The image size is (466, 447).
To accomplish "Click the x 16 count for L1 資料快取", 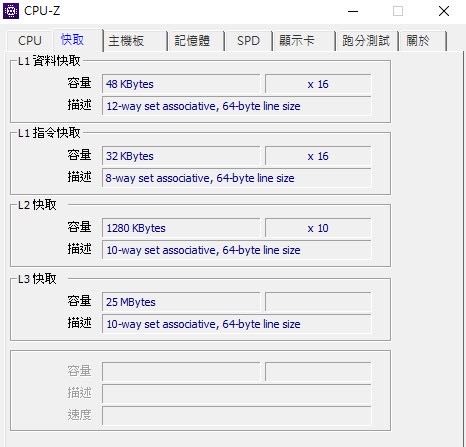I will tap(318, 84).
